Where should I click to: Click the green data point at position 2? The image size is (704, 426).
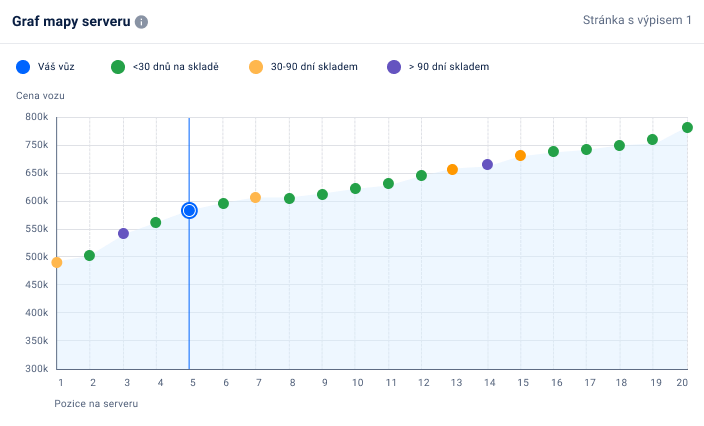tap(89, 255)
